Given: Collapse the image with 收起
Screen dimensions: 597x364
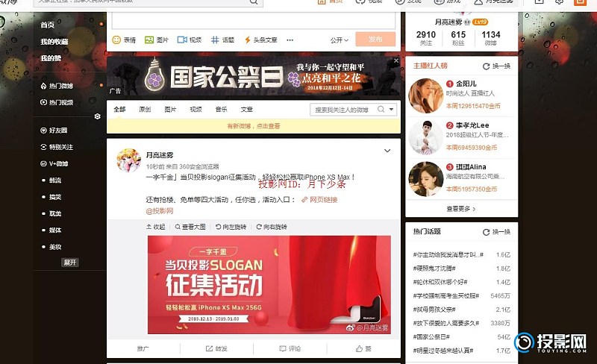Looking at the screenshot, I should pos(155,227).
